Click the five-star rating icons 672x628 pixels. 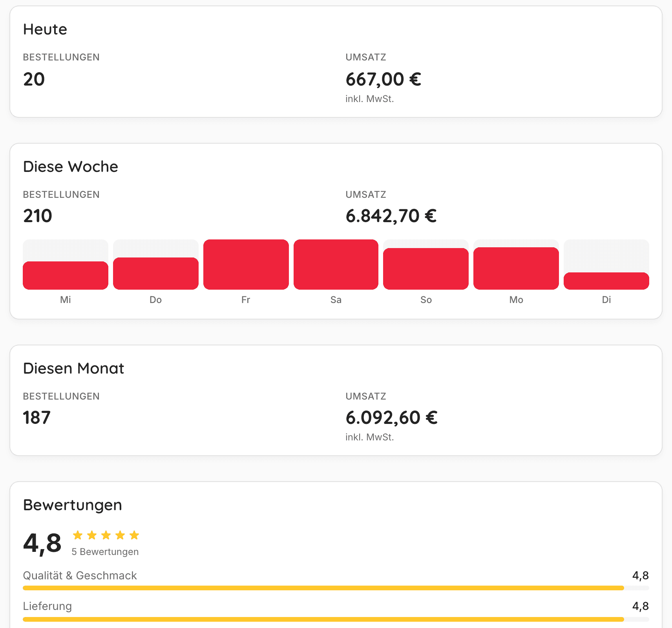106,535
